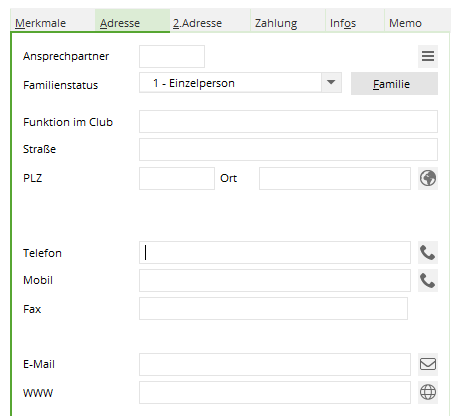
Task: Click into the Straße text field
Action: click(288, 149)
